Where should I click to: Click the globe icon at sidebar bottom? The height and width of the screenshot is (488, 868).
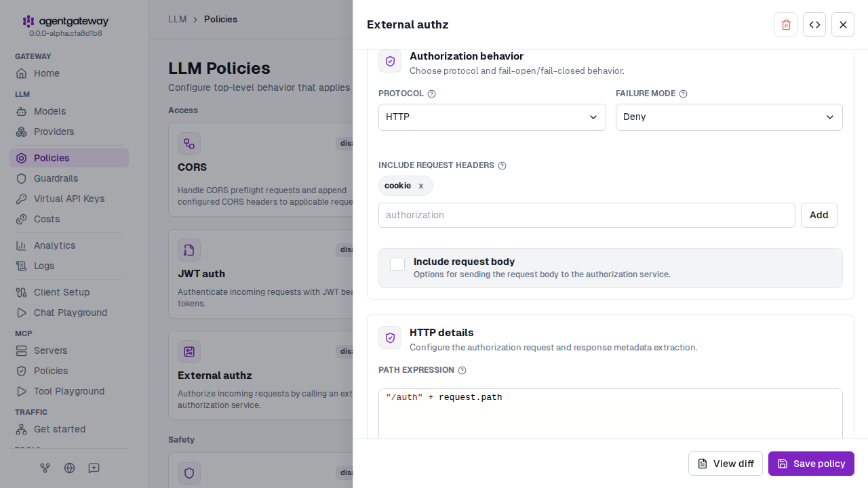[69, 468]
